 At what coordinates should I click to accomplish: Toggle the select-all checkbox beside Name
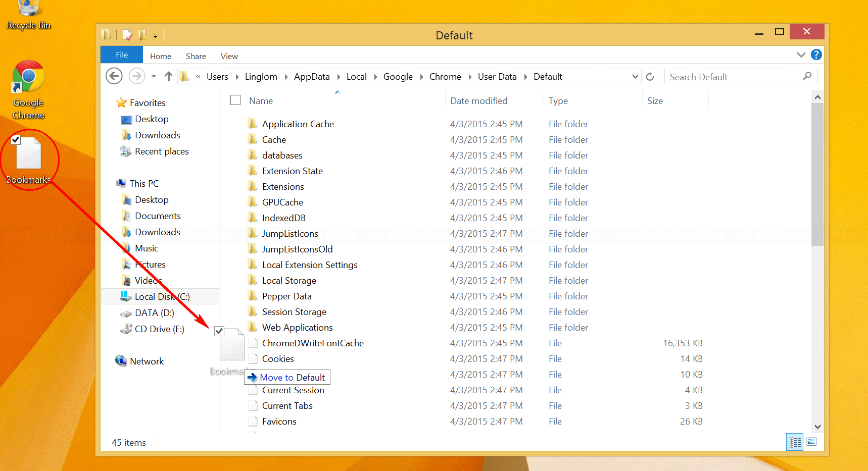click(x=235, y=100)
